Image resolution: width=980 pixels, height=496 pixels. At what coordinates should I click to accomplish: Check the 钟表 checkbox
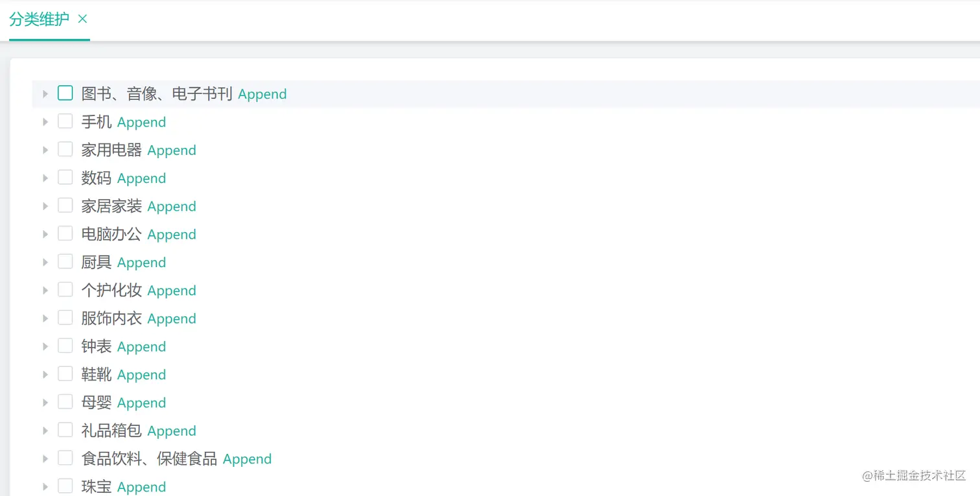[x=65, y=346]
